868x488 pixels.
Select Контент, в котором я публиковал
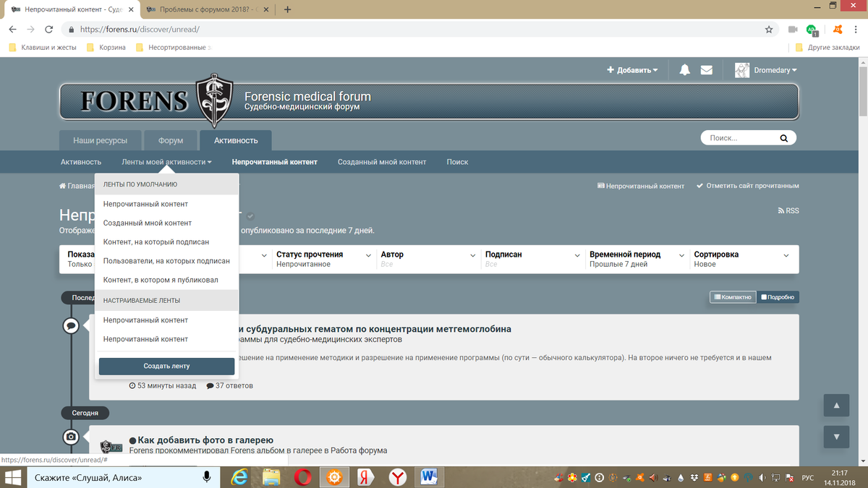161,280
